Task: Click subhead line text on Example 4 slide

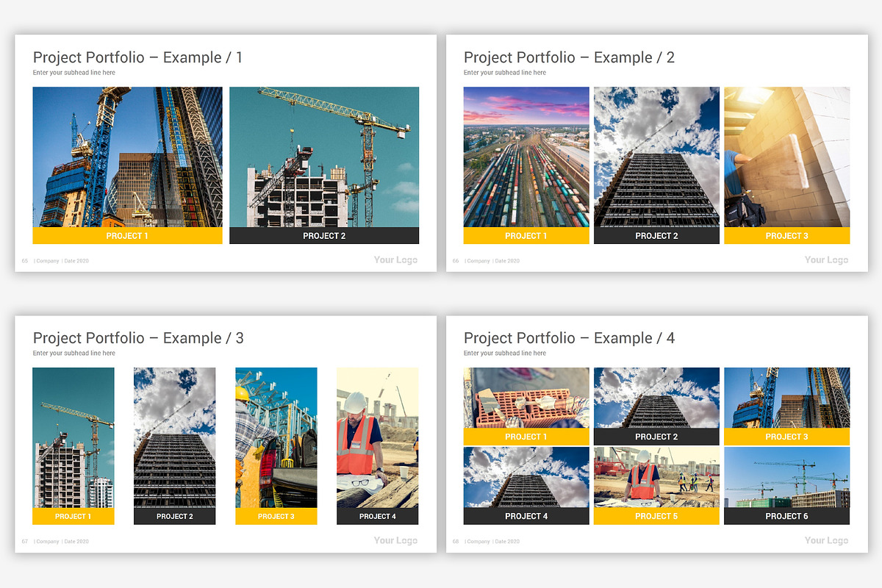Action: 505,354
